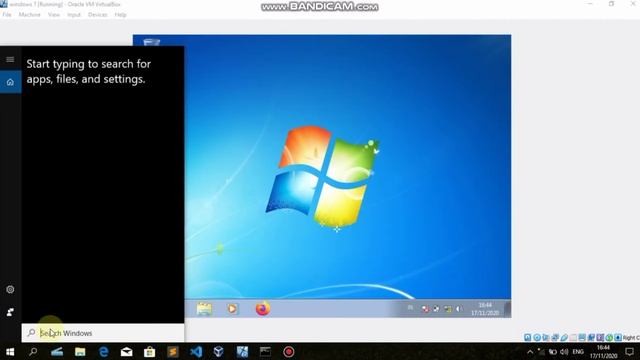Launch Firefox on the Windows 7 taskbar
Viewport: 640px width, 360px height.
point(262,309)
